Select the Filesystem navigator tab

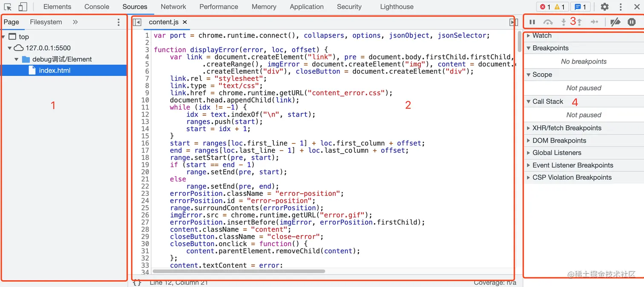coord(46,22)
